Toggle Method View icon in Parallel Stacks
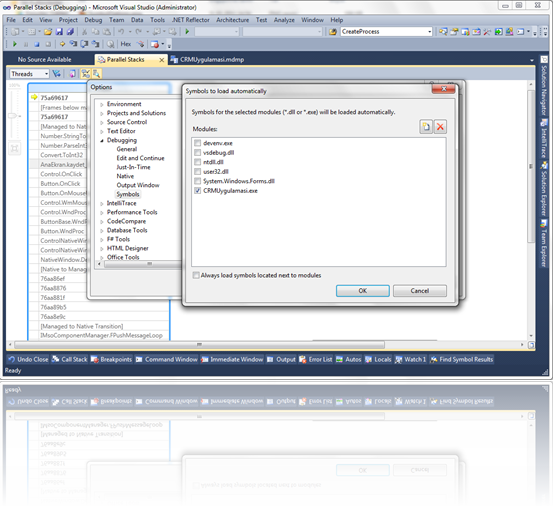The width and height of the screenshot is (553, 506). pos(72,74)
